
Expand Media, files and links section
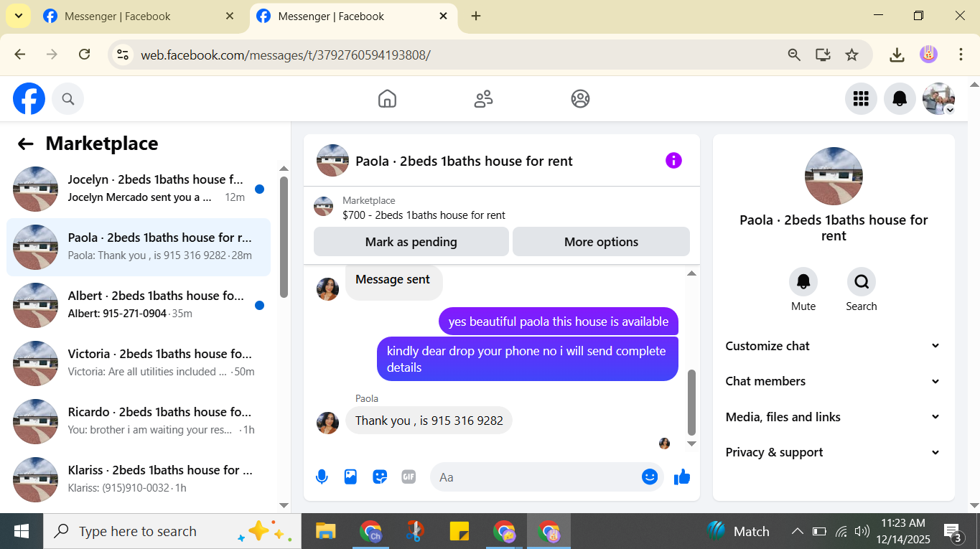pos(834,417)
